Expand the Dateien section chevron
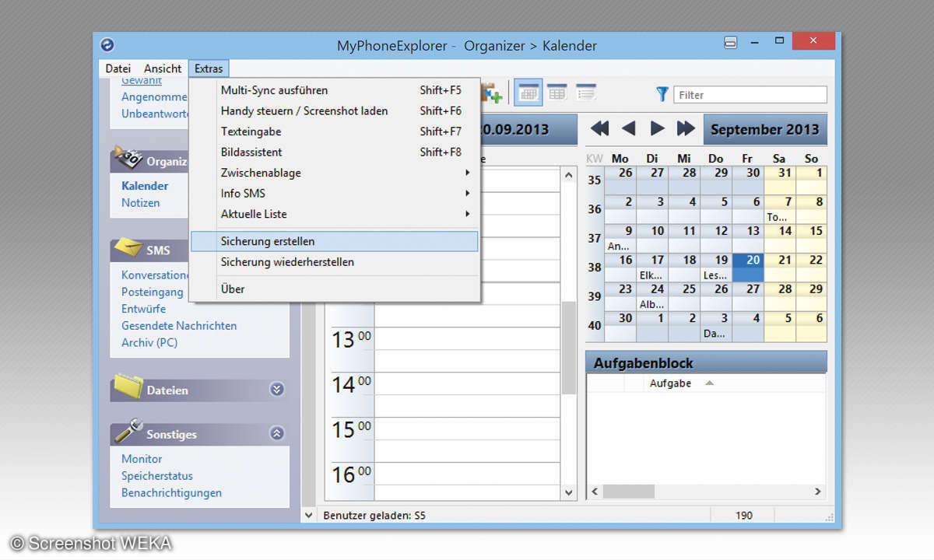Screen dimensions: 934x560 pyautogui.click(x=276, y=390)
